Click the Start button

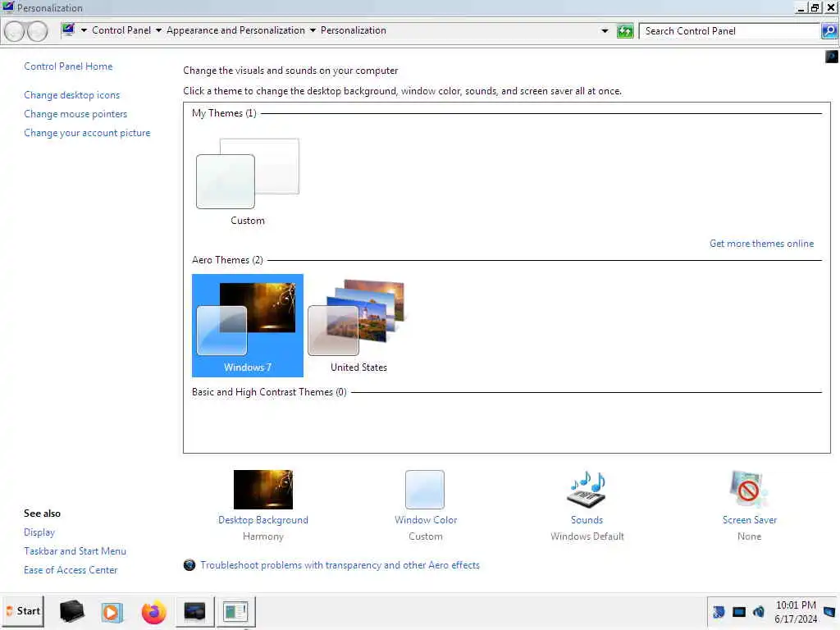click(x=23, y=611)
